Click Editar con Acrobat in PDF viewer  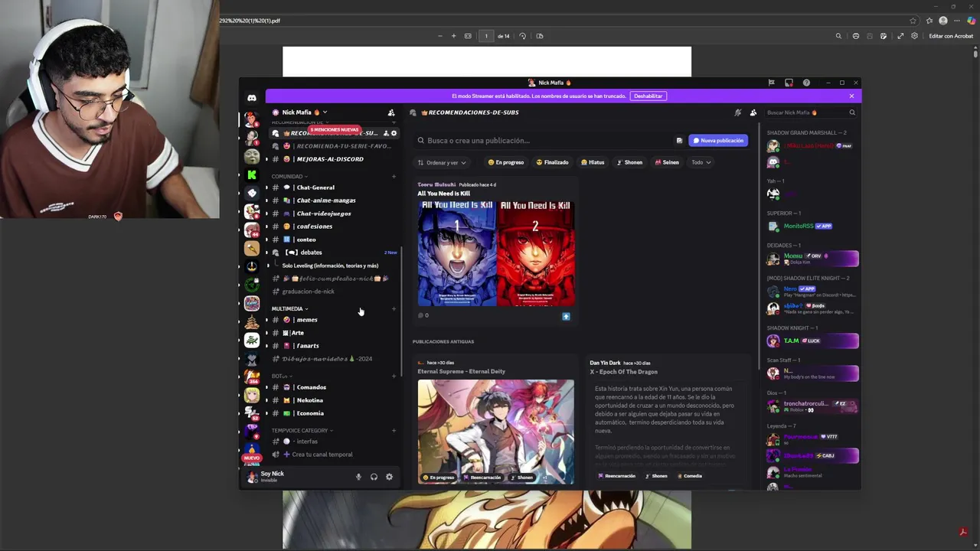point(951,36)
